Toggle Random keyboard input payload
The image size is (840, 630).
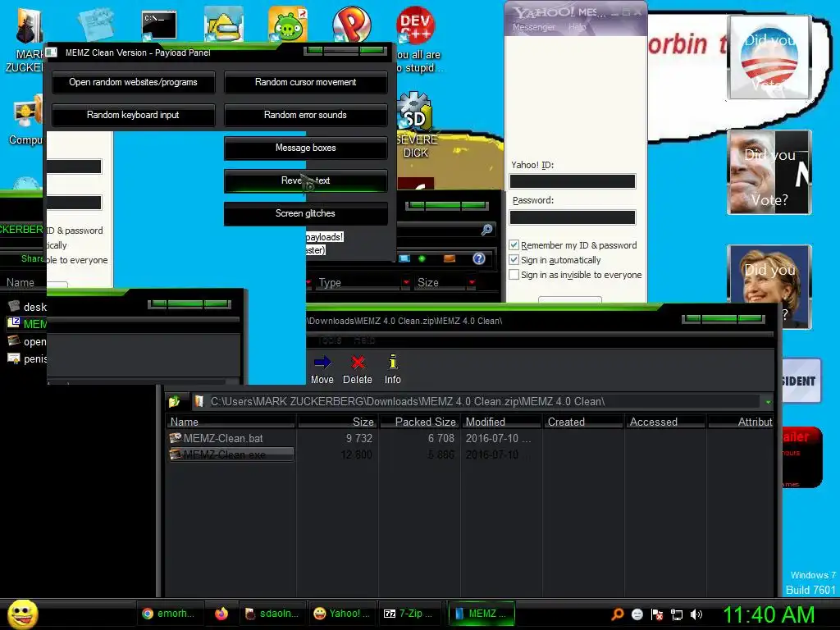coord(134,115)
